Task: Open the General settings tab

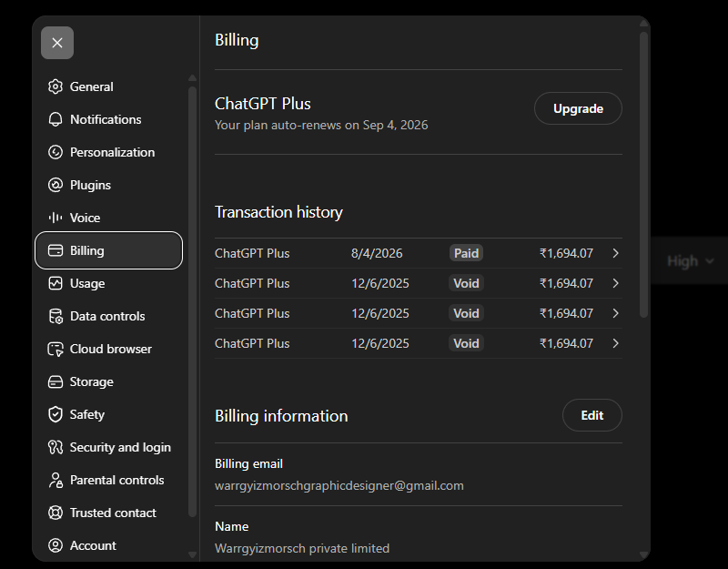Action: (x=108, y=86)
